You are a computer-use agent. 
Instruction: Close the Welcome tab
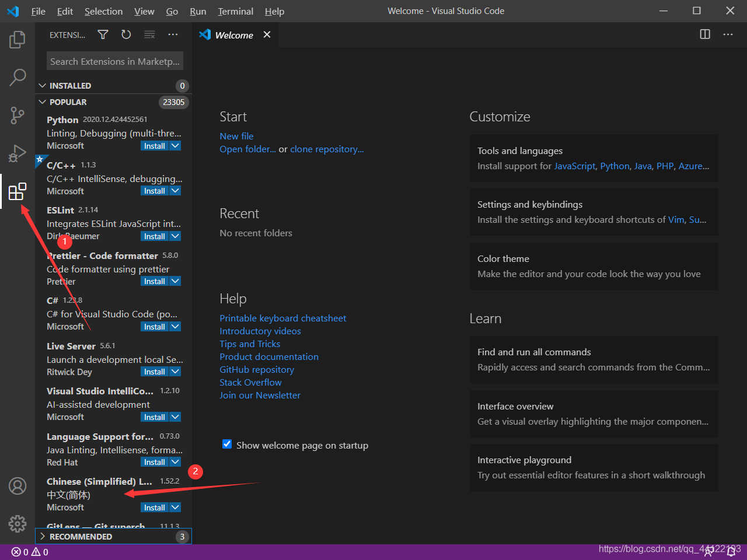coord(267,34)
